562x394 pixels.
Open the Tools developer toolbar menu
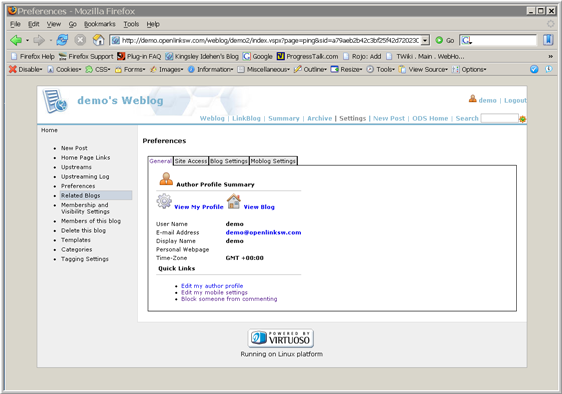click(x=380, y=69)
